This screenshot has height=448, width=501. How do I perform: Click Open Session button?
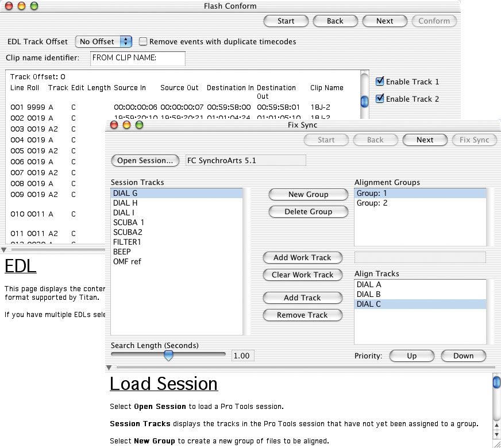pos(145,161)
